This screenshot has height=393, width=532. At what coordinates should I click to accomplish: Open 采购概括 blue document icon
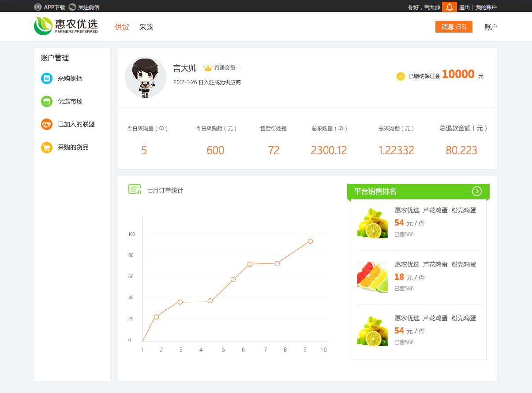(x=47, y=78)
